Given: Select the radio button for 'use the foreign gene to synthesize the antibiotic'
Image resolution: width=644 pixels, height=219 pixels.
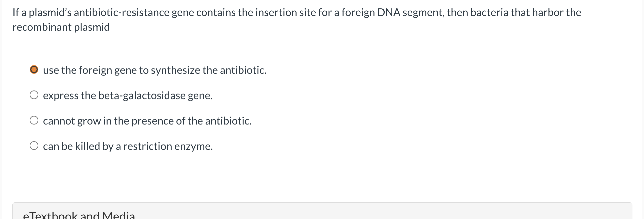Looking at the screenshot, I should (x=34, y=70).
